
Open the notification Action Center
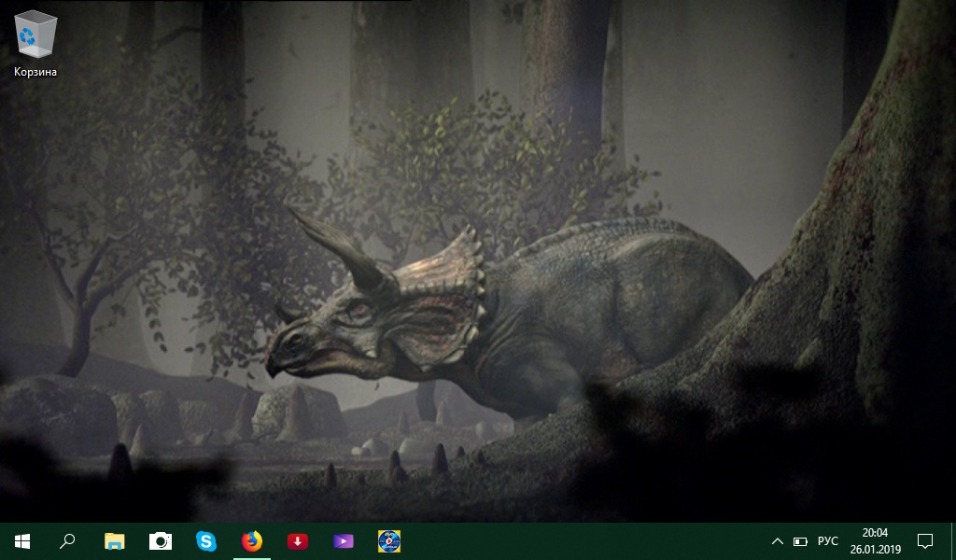point(925,541)
